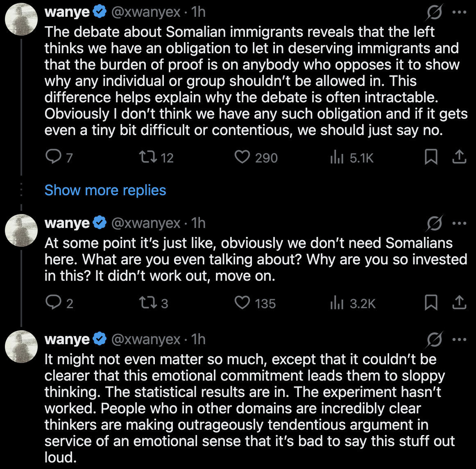Bookmark the first tweet about Somalian immigrants
The width and height of the screenshot is (476, 469).
coord(431,157)
